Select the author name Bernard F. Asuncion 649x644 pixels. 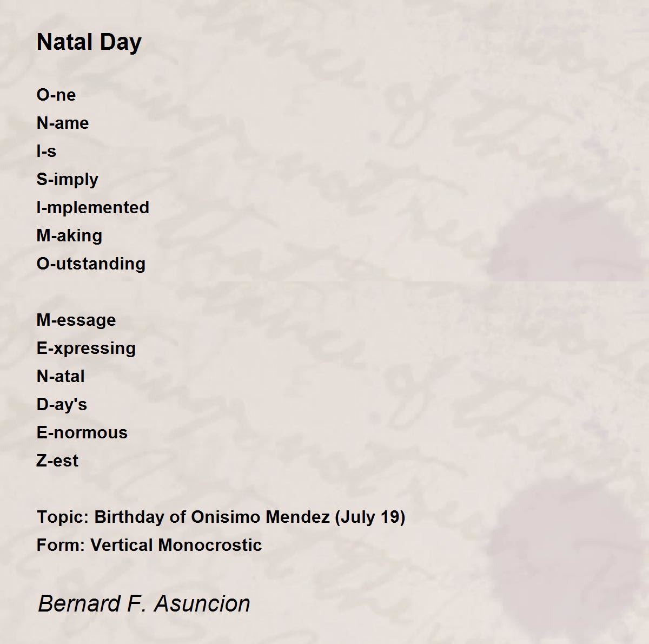144,603
